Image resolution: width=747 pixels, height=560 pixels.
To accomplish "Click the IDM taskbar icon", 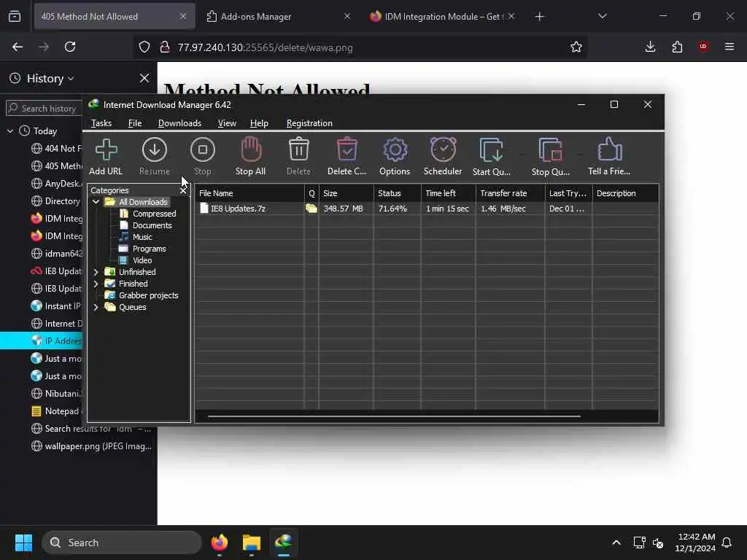I will tap(284, 542).
